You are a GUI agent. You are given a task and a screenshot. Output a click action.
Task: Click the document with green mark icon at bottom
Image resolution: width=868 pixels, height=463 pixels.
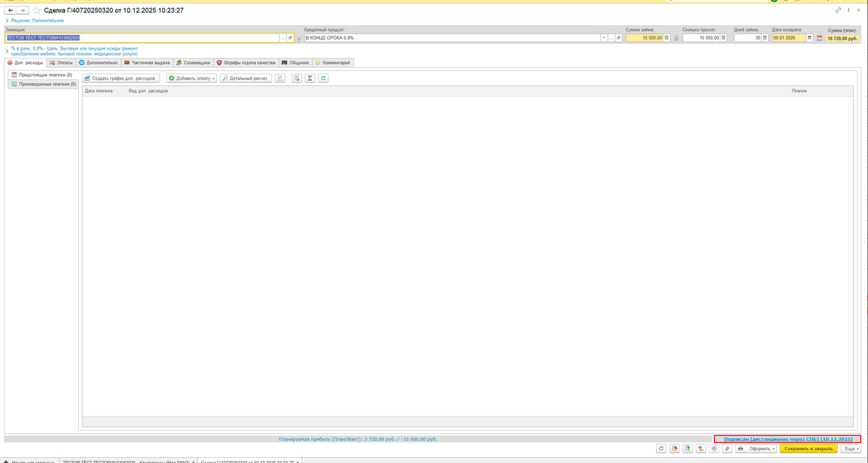(x=688, y=449)
